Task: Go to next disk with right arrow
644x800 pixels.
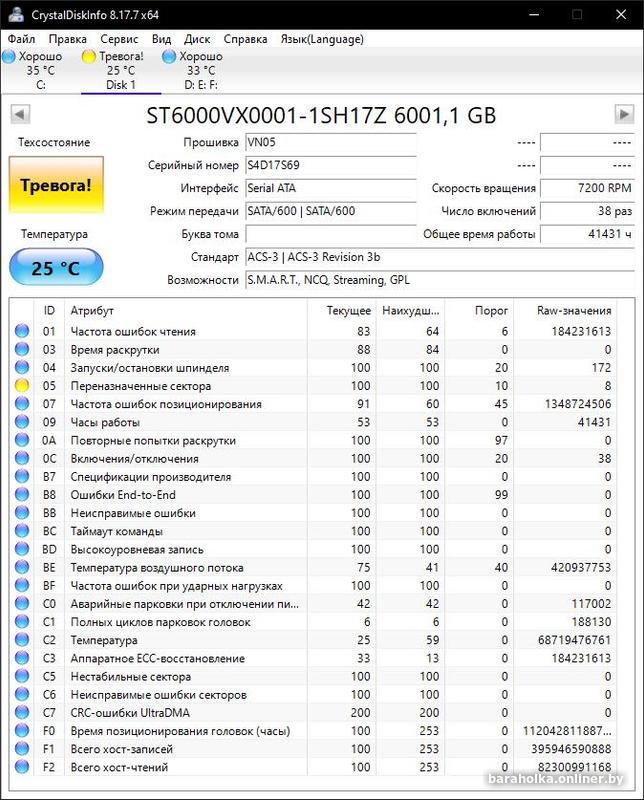Action: [x=624, y=114]
